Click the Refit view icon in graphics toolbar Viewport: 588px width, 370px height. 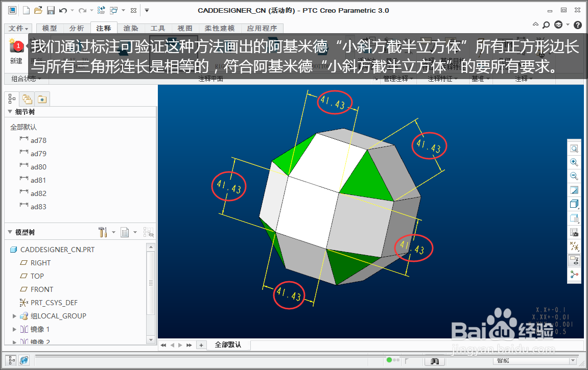[x=574, y=149]
